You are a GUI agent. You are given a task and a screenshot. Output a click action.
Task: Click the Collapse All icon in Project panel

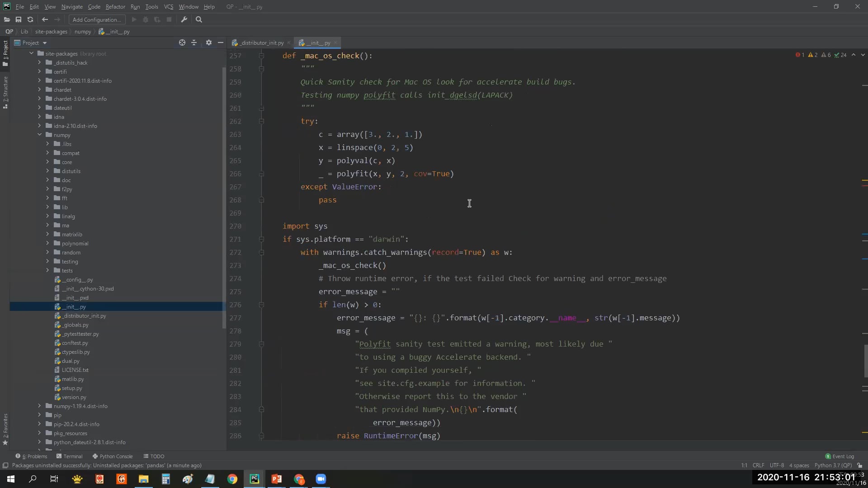click(x=194, y=42)
